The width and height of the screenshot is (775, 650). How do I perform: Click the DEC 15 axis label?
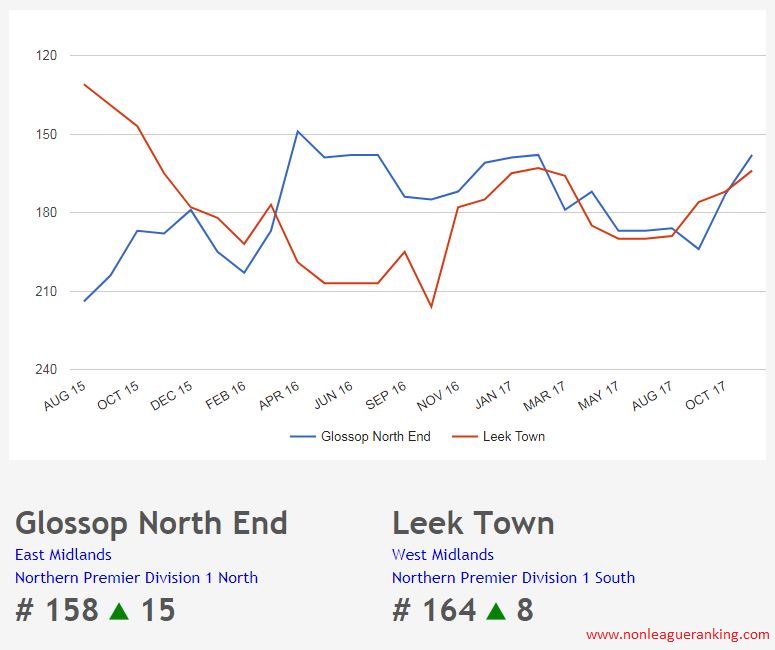pyautogui.click(x=171, y=396)
